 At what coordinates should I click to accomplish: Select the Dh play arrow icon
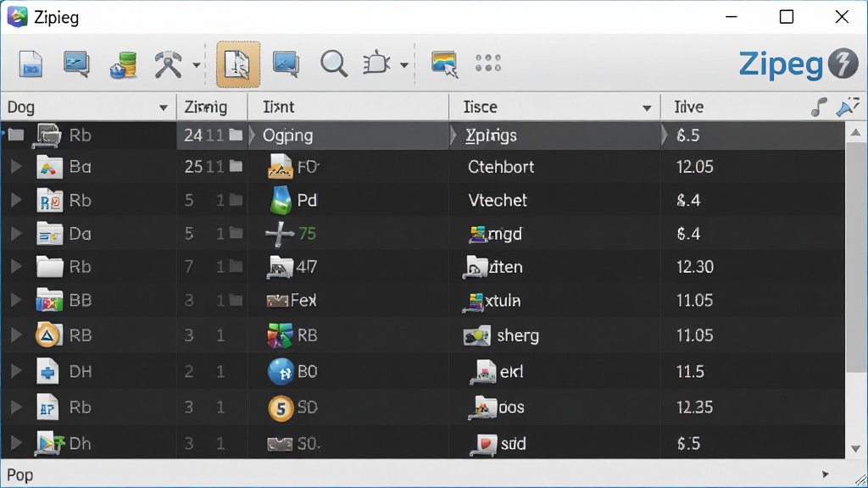[50, 443]
